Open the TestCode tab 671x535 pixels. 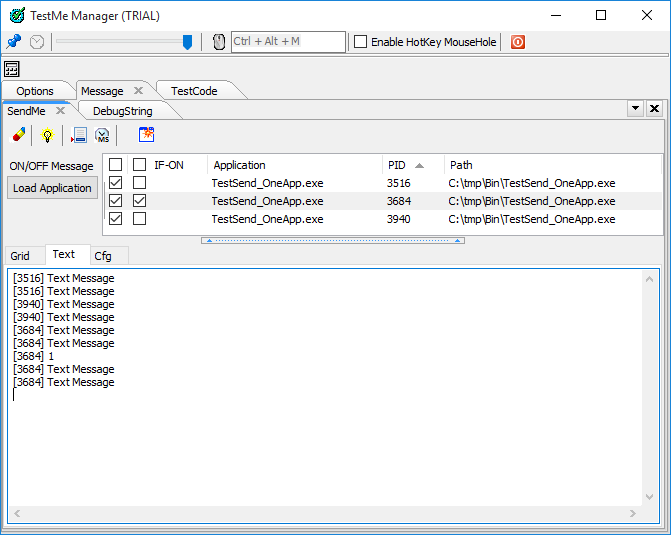pyautogui.click(x=194, y=91)
